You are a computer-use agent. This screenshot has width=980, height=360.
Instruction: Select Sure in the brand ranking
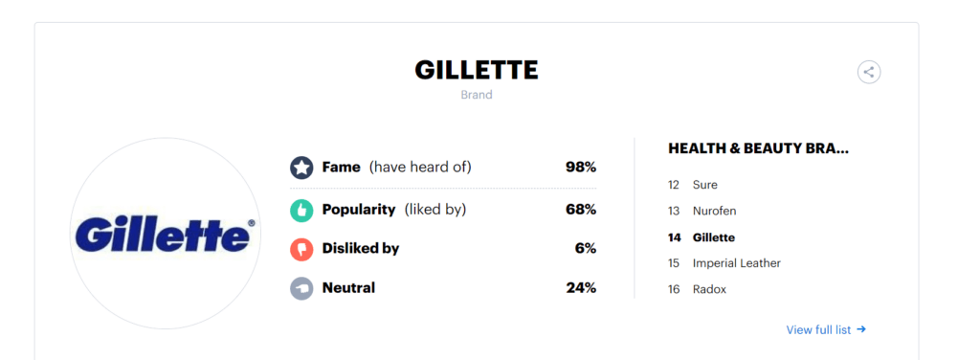(x=704, y=185)
